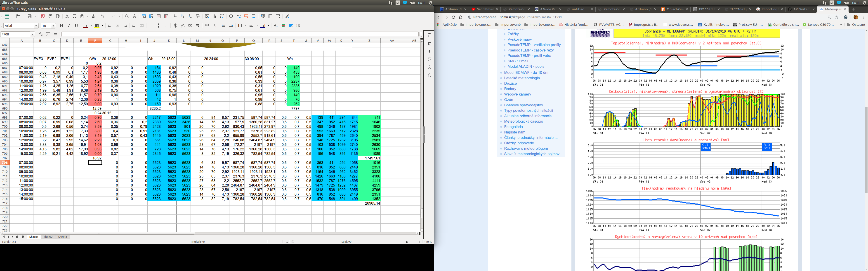Open the Arial font name dropdown
Screen dimensions: 868x271
point(36,26)
